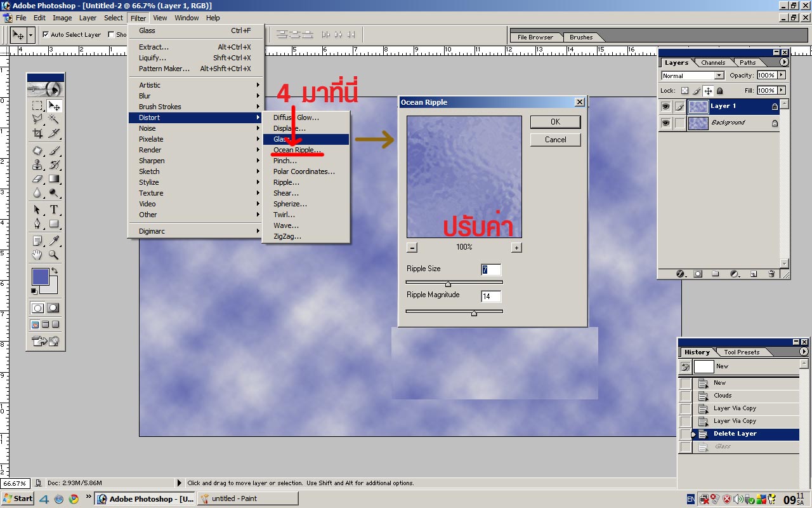The height and width of the screenshot is (508, 812).
Task: Jump to ImageReady button in toolbox
Action: tap(46, 342)
